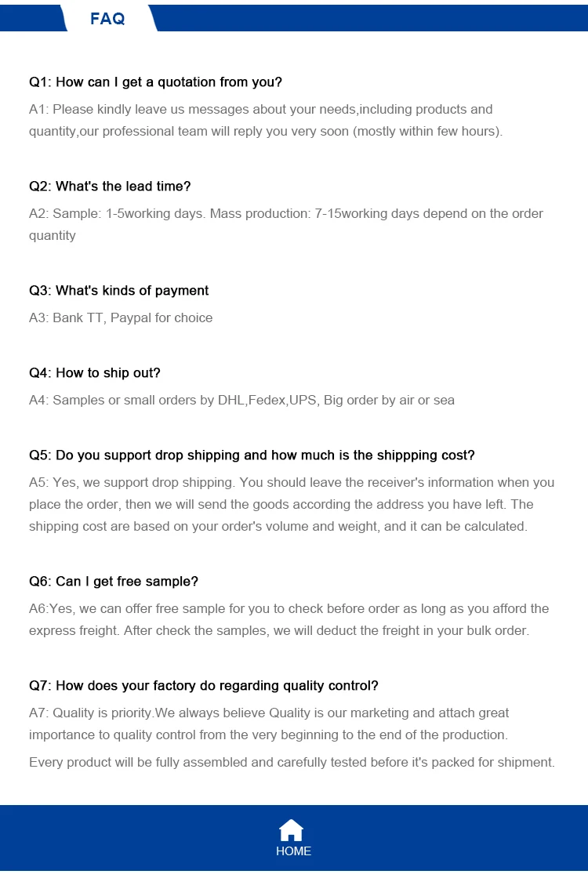Click the Q5 drop shipping question
This screenshot has width=588, height=896.
point(252,455)
